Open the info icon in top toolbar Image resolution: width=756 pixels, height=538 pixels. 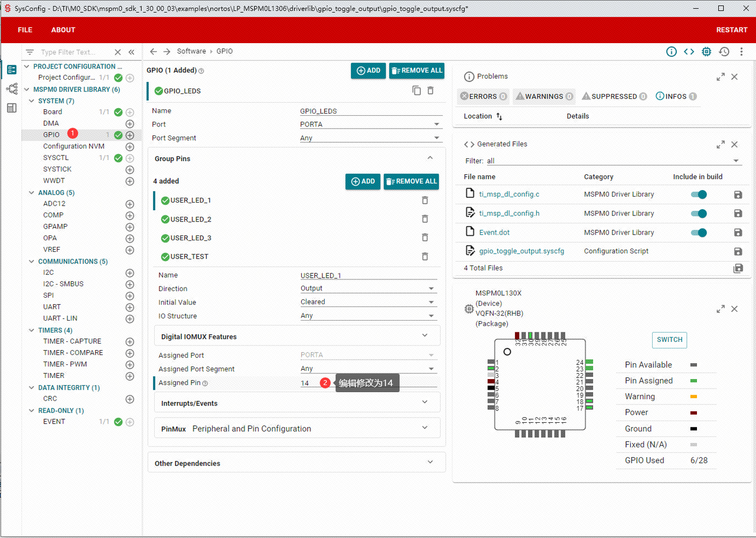(672, 51)
